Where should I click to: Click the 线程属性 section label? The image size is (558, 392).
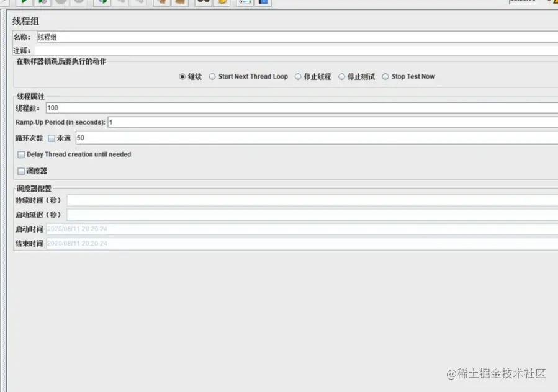click(30, 96)
